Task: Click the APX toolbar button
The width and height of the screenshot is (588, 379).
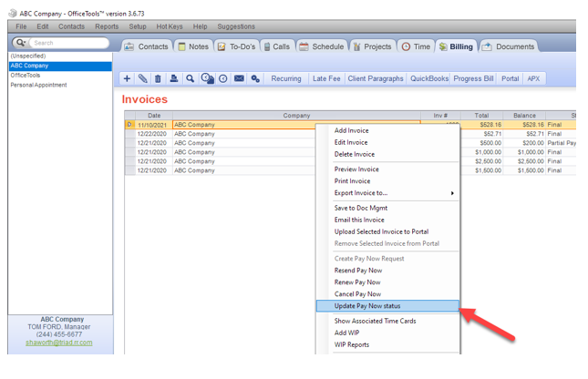Action: pyautogui.click(x=533, y=78)
